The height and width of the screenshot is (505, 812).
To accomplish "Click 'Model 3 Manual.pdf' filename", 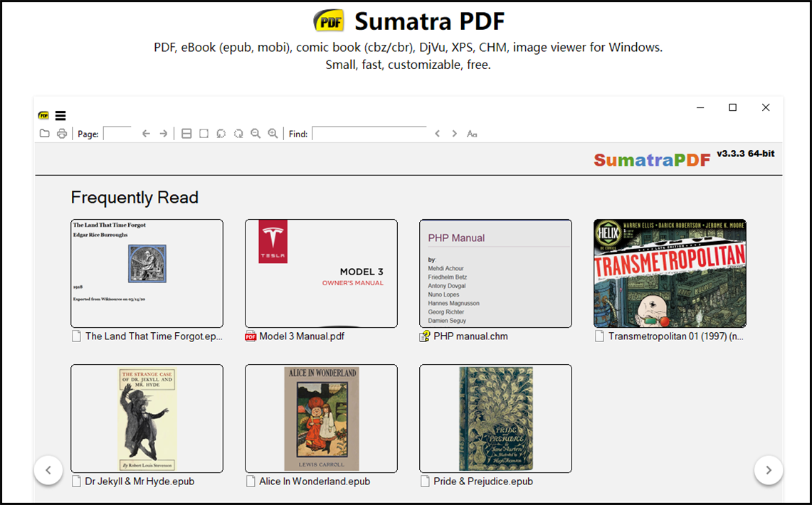I will click(x=302, y=336).
